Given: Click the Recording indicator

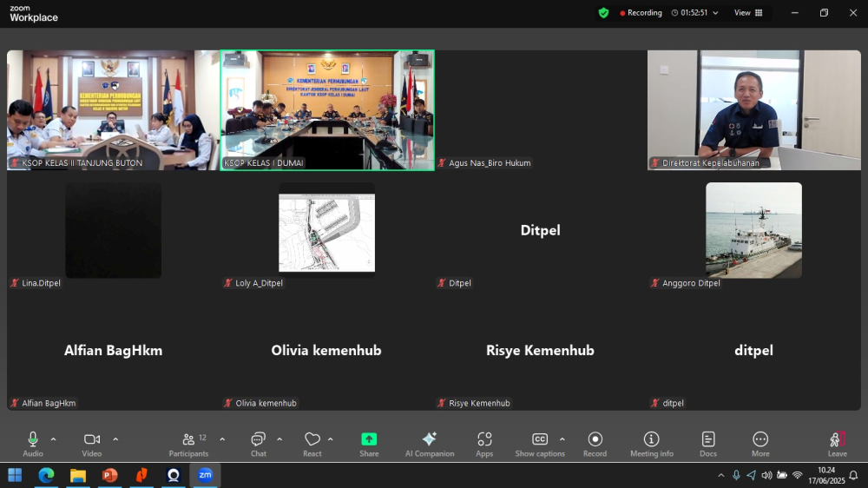Looking at the screenshot, I should click(x=641, y=13).
